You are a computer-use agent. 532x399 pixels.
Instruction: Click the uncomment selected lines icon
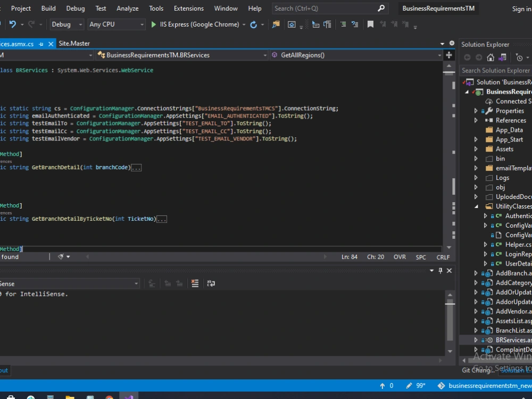tap(355, 24)
